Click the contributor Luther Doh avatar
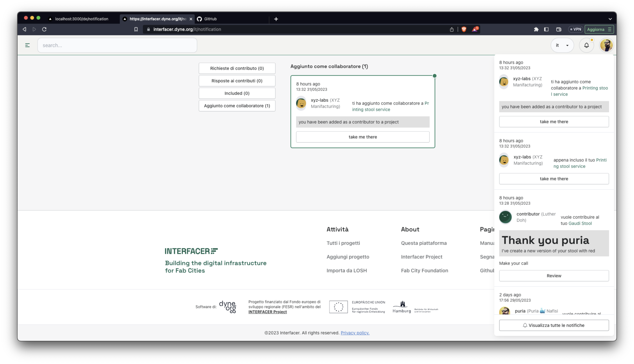The height and width of the screenshot is (364, 634). pos(505,217)
